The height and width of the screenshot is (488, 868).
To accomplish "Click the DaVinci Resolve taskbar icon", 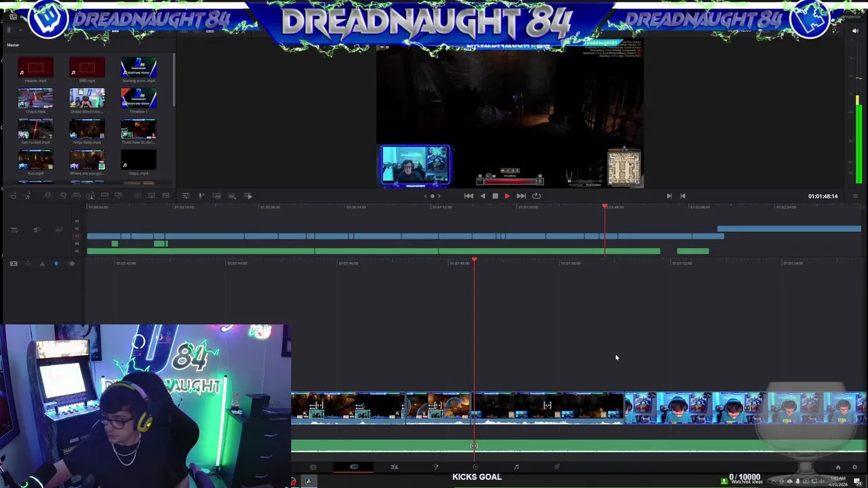I will point(309,481).
